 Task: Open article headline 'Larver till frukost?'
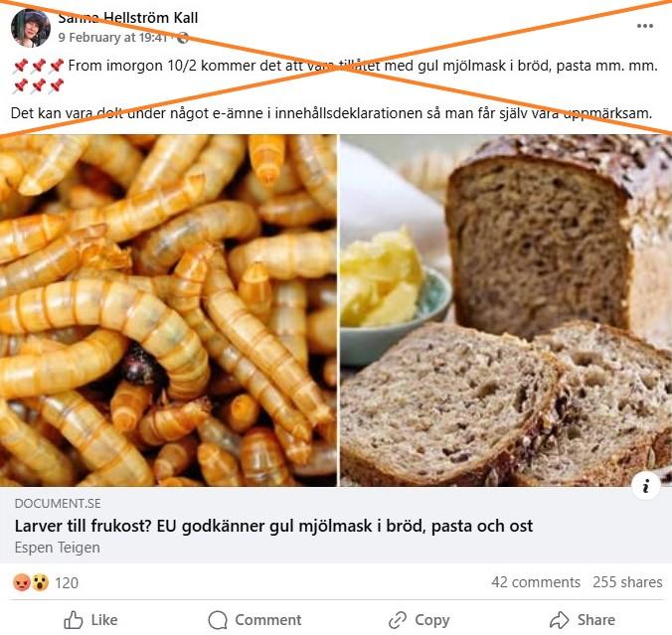[x=273, y=526]
